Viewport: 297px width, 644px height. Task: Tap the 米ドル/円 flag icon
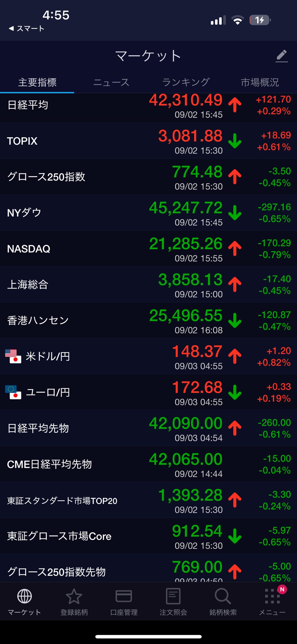coord(13,356)
